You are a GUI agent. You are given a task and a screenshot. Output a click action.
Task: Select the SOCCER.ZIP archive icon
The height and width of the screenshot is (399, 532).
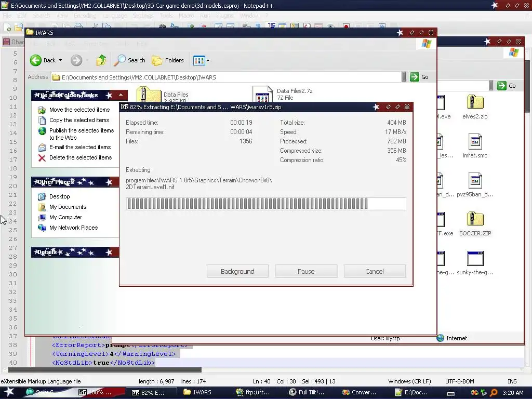click(x=475, y=219)
